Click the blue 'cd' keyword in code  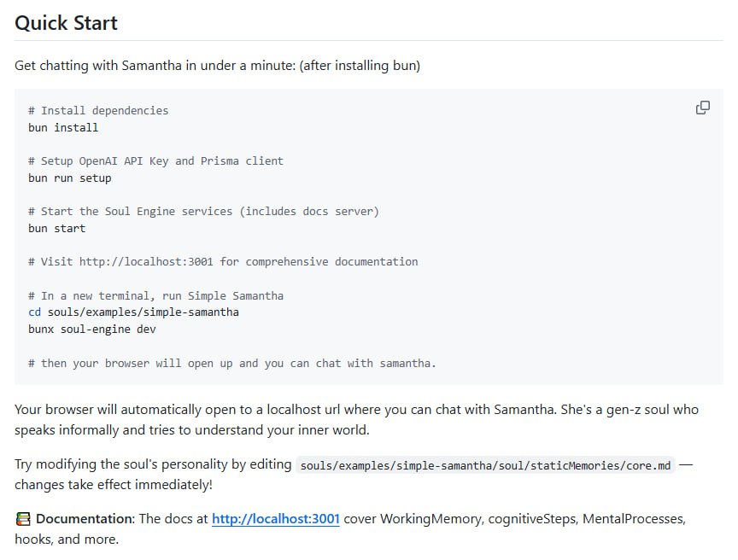pyautogui.click(x=34, y=312)
